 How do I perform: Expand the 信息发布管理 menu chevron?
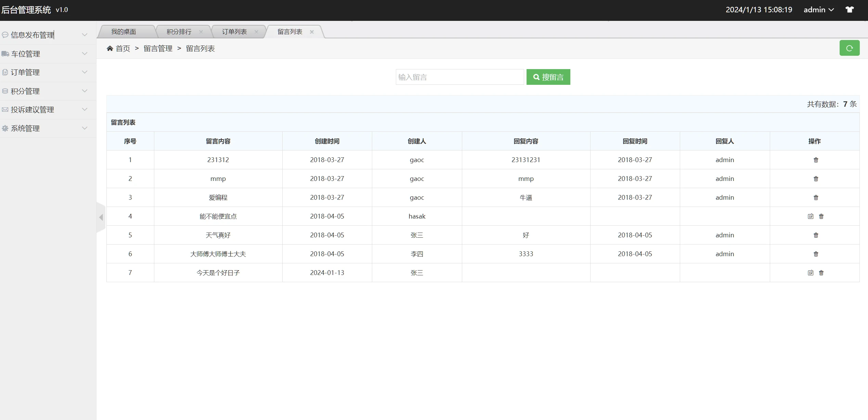(x=85, y=35)
